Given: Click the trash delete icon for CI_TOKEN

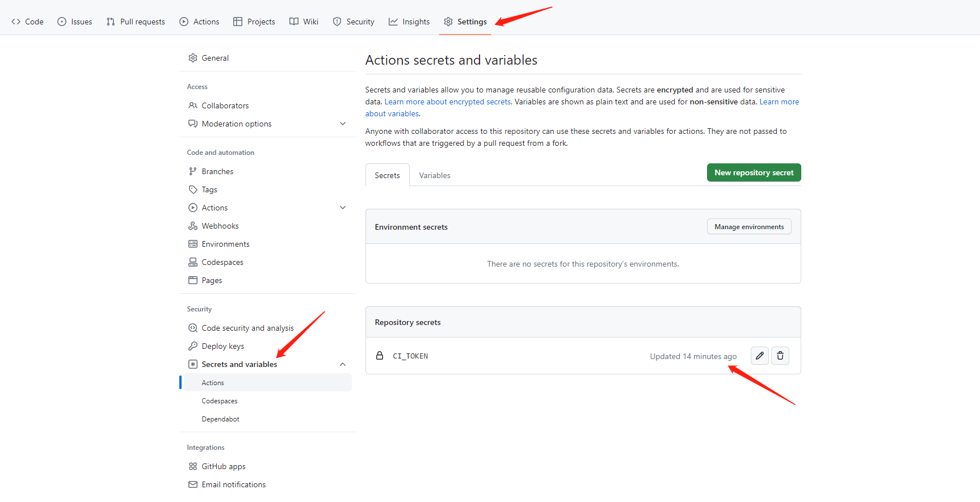Looking at the screenshot, I should [780, 356].
